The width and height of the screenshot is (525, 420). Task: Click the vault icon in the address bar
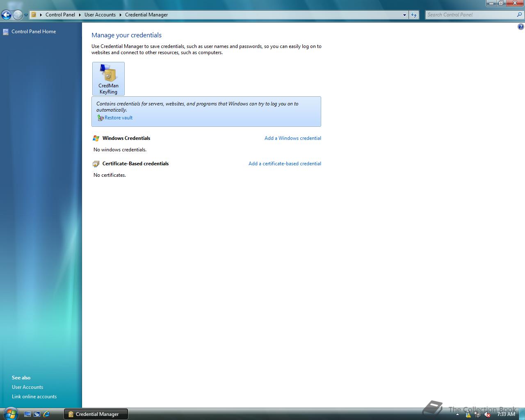tap(34, 15)
